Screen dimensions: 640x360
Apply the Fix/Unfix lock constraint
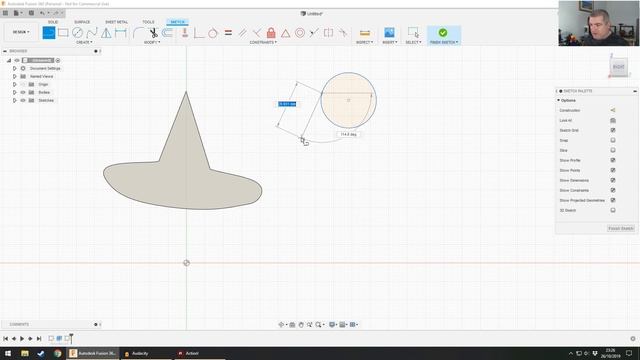point(271,33)
